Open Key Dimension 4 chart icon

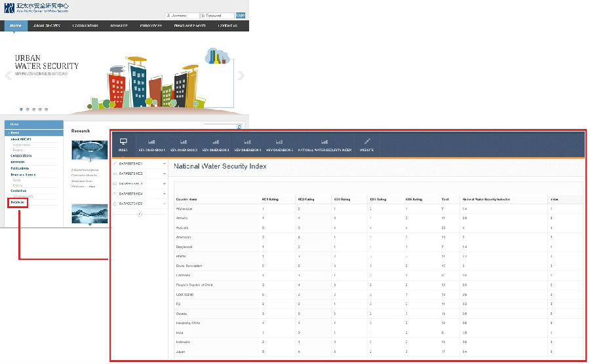[247, 141]
